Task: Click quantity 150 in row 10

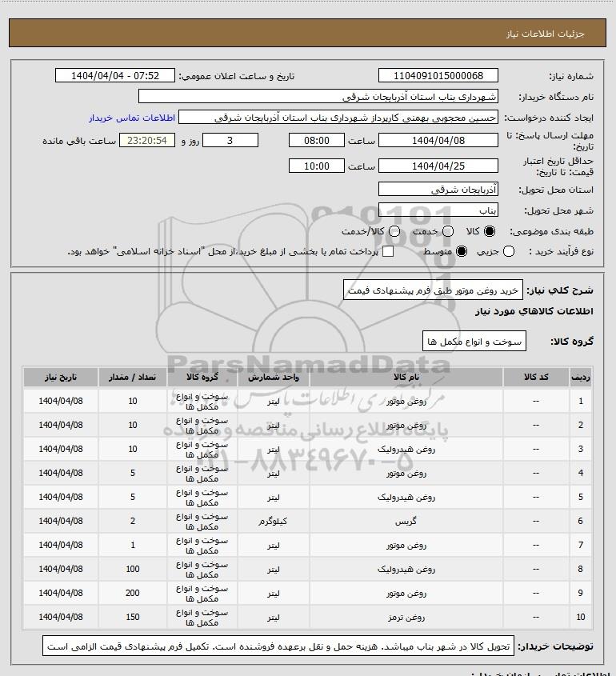Action: tap(132, 618)
